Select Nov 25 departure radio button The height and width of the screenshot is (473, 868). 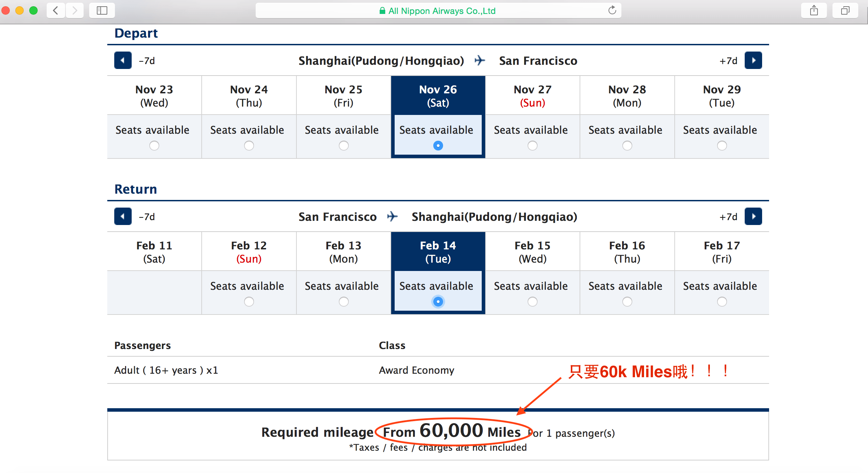coord(344,146)
